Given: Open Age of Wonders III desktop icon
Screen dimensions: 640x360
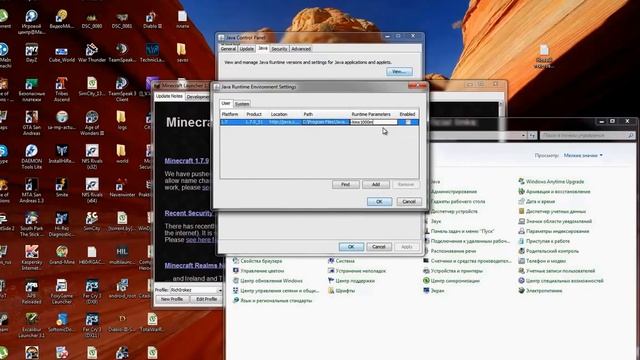Looking at the screenshot, I should [x=92, y=122].
